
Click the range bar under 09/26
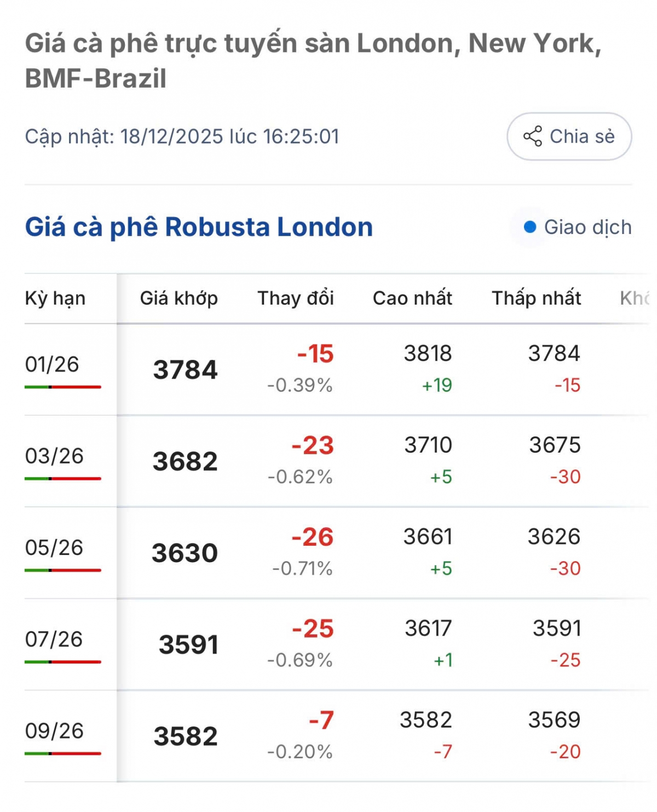tap(63, 753)
